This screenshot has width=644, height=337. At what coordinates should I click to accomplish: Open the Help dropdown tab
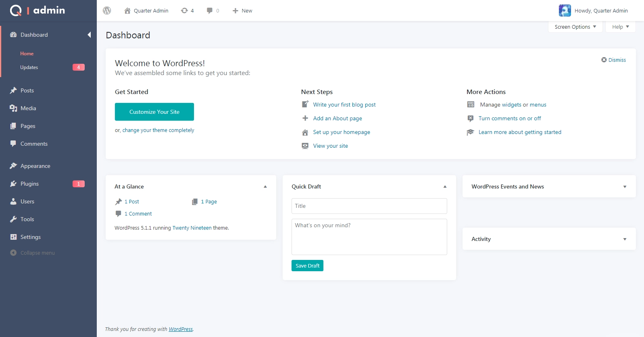(620, 27)
